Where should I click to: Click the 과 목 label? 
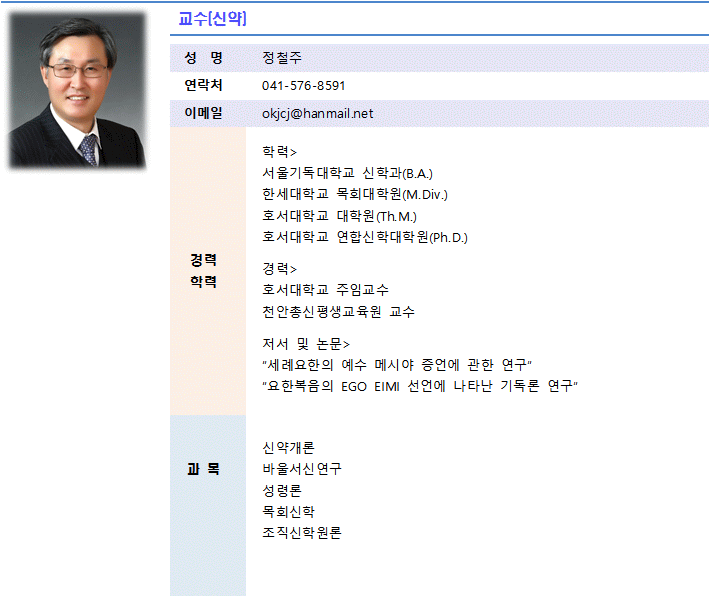203,469
